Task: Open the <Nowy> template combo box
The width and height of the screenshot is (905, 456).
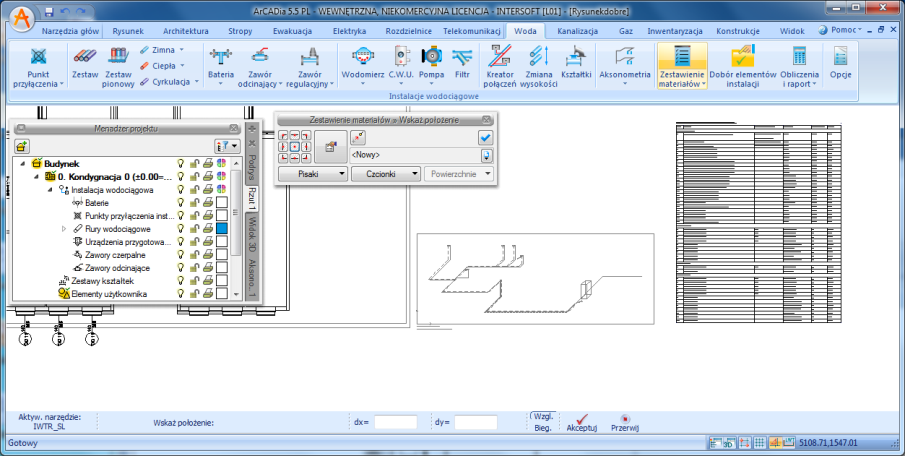Action: [421, 155]
